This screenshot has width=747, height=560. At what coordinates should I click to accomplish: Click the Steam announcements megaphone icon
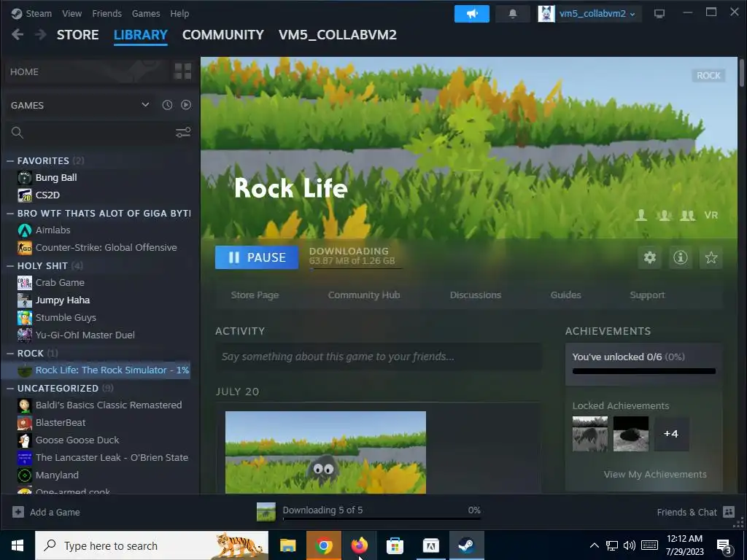click(x=472, y=14)
